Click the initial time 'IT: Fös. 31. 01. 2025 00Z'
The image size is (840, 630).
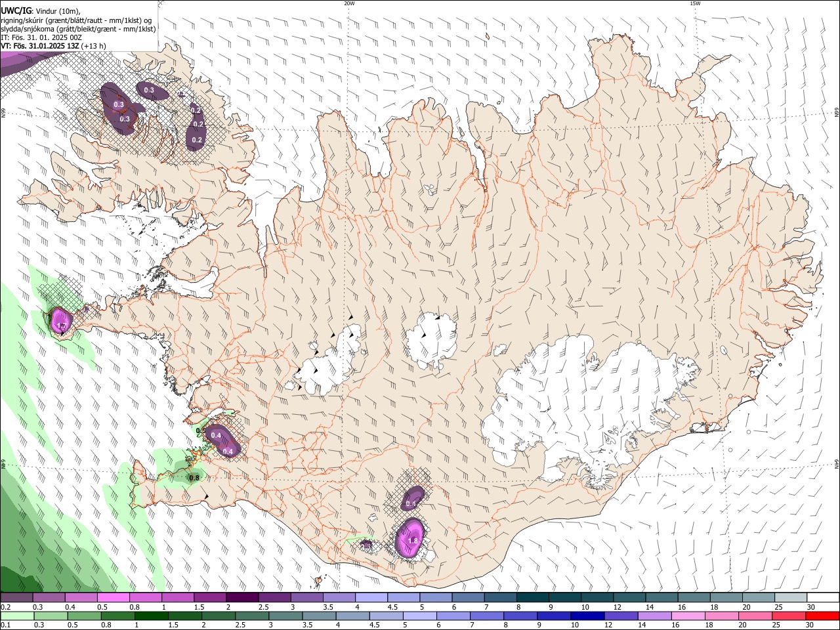coord(41,37)
